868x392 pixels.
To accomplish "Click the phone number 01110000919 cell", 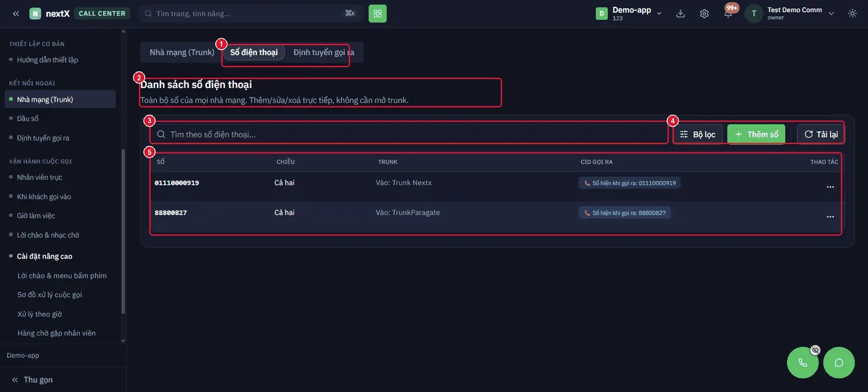I will (176, 183).
